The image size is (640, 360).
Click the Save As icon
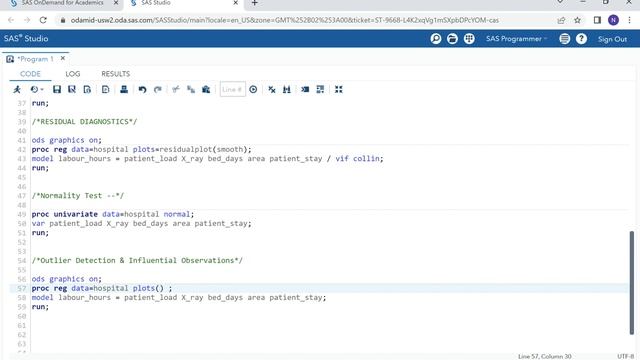[72, 89]
